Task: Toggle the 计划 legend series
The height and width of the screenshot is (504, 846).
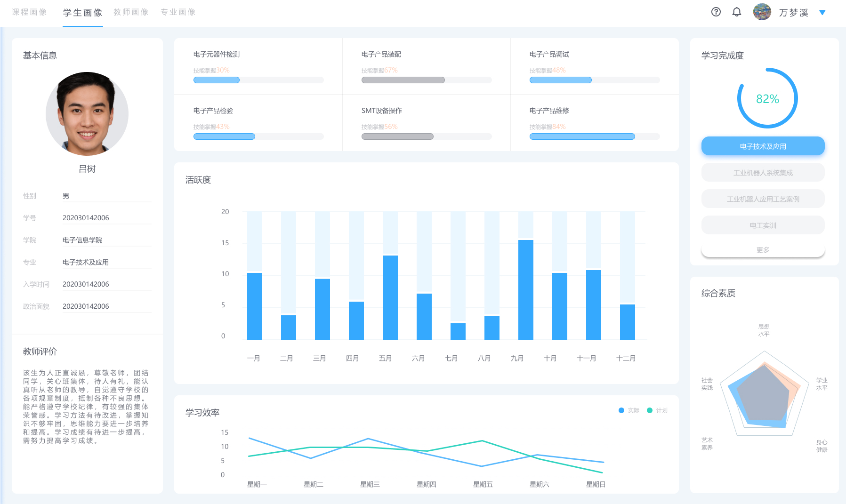Action: (x=657, y=410)
